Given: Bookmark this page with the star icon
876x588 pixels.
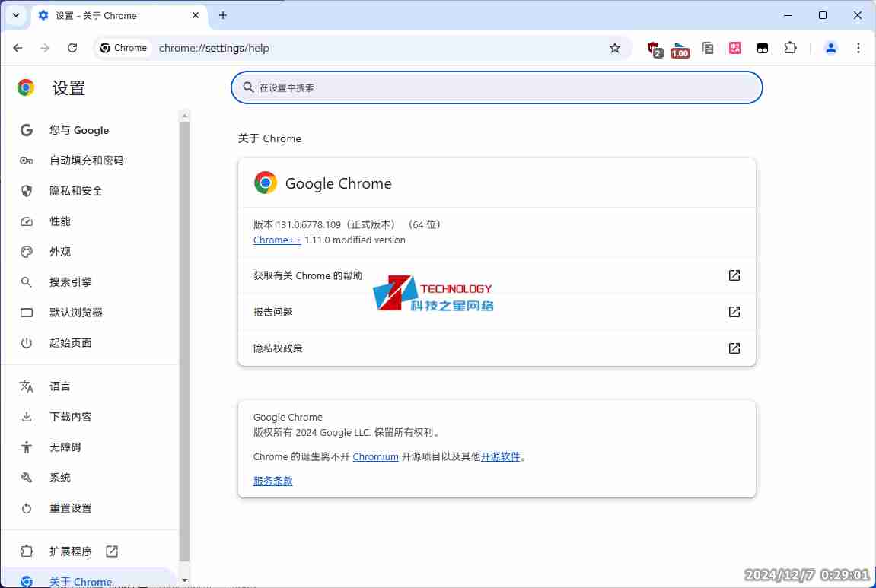Looking at the screenshot, I should (615, 48).
